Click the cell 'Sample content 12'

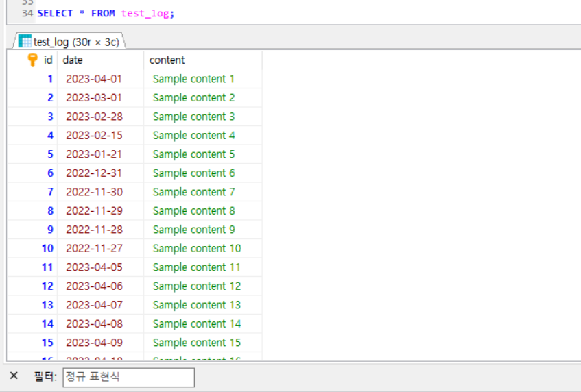coord(203,286)
